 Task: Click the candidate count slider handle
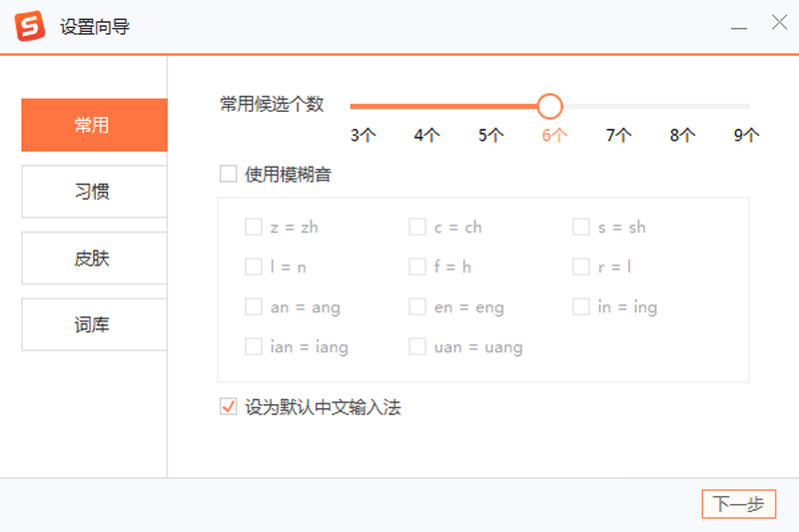(x=549, y=106)
